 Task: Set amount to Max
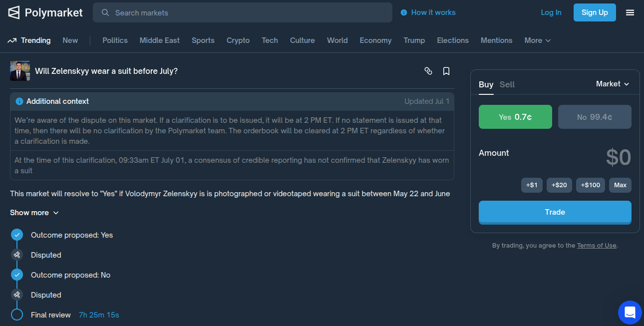620,185
